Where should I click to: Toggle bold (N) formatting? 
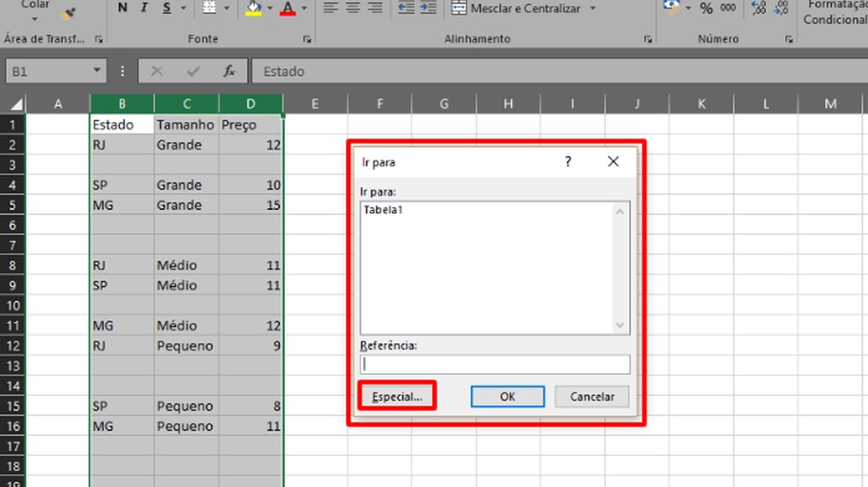pos(123,8)
